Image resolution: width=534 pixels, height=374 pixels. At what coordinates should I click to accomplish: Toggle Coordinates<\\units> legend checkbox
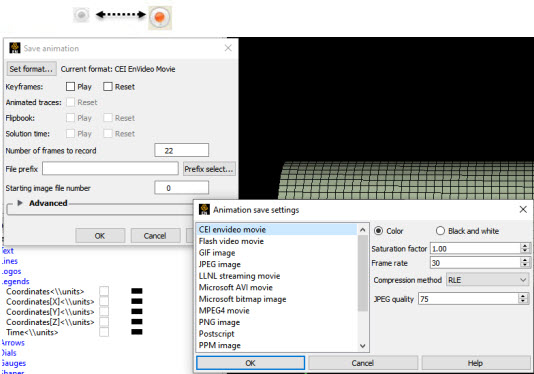click(x=104, y=291)
